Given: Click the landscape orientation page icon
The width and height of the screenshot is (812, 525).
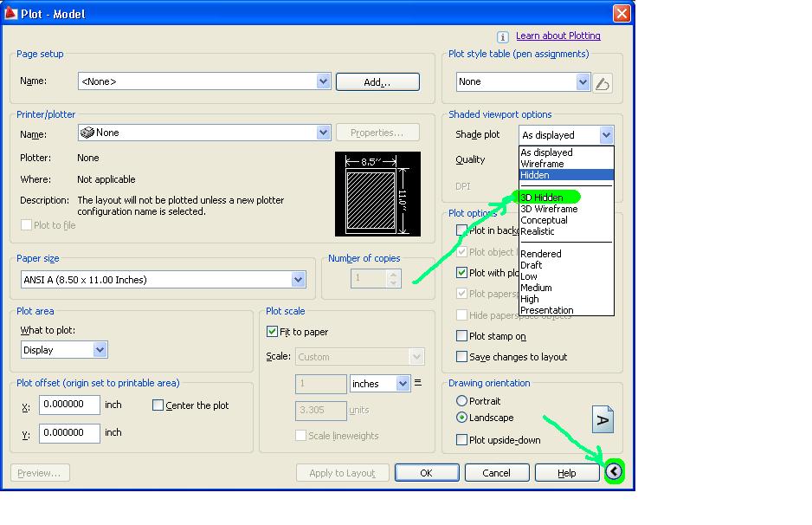Looking at the screenshot, I should click(603, 419).
